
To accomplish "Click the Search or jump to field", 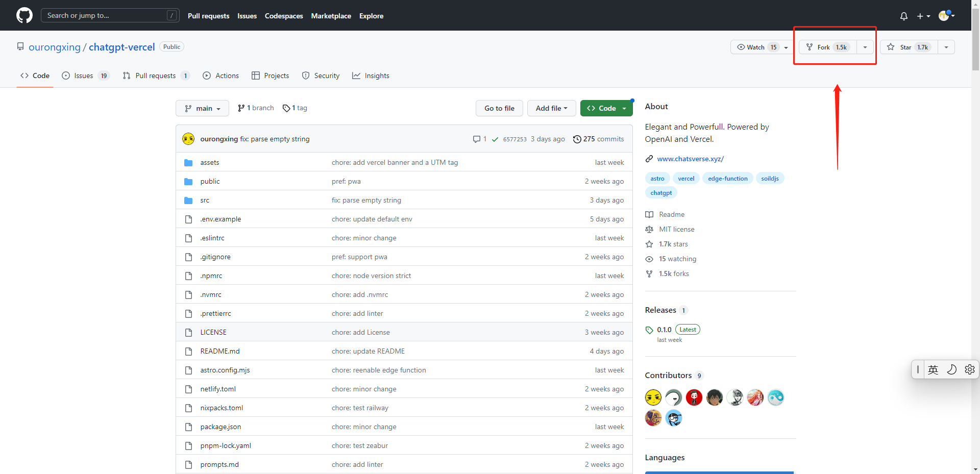I will tap(110, 15).
